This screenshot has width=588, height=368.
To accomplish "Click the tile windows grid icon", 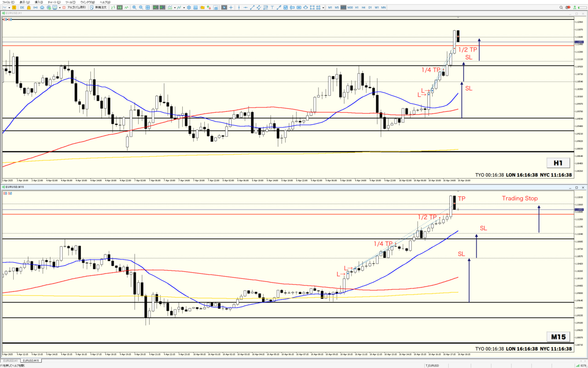I will (148, 7).
